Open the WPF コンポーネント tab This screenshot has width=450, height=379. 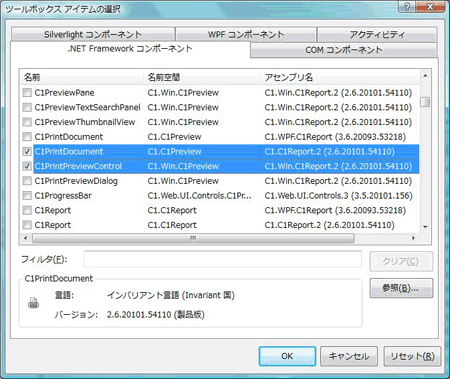click(246, 34)
